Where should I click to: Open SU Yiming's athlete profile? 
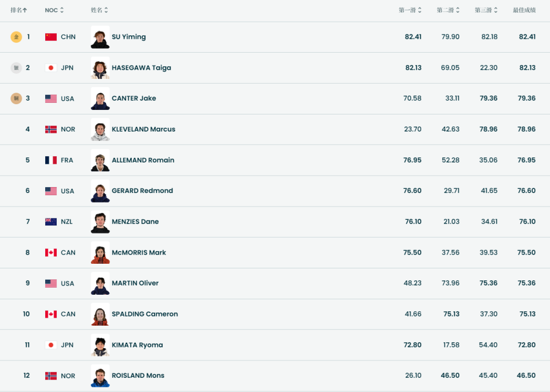129,37
